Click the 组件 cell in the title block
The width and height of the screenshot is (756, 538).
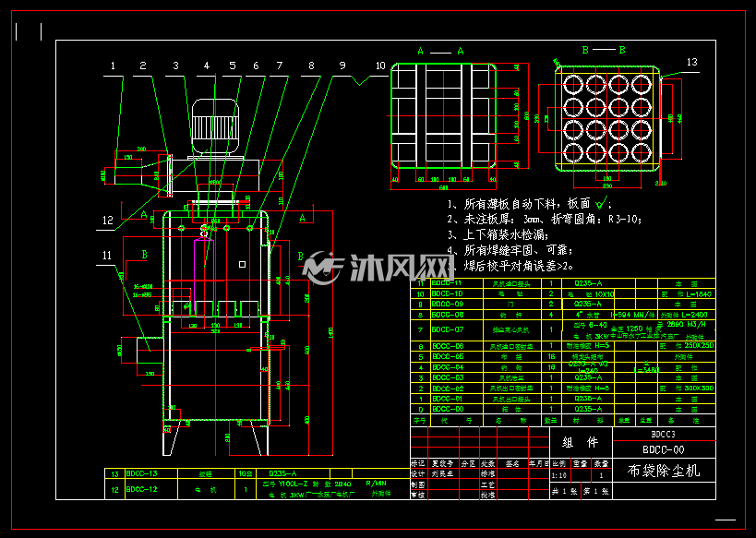[581, 442]
